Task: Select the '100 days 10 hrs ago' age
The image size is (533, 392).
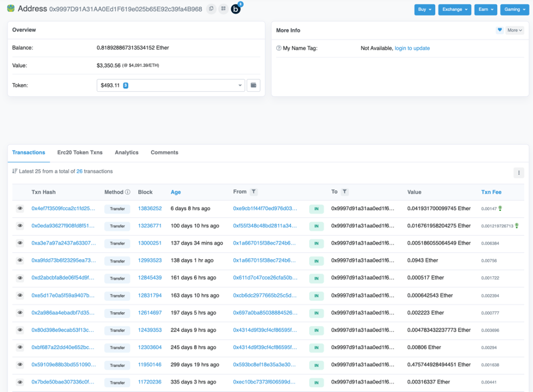Action: coord(195,226)
